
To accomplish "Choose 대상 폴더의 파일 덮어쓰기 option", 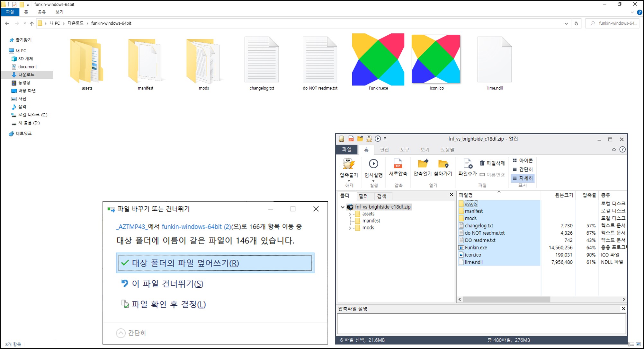I will (x=215, y=263).
